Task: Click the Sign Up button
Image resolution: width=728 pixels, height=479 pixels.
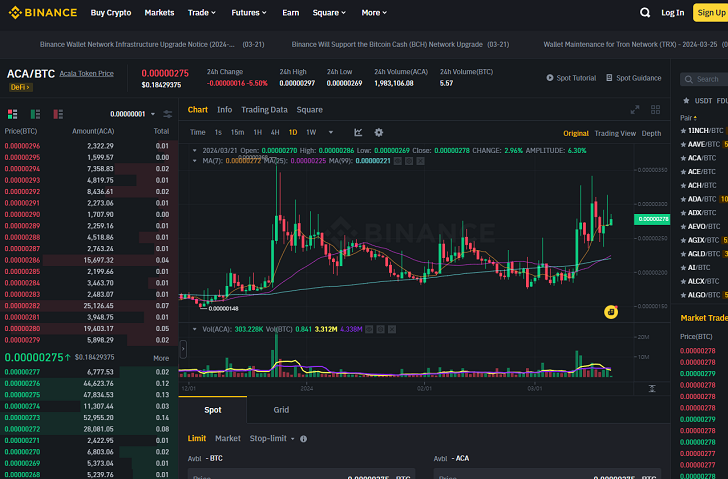Action: (710, 13)
